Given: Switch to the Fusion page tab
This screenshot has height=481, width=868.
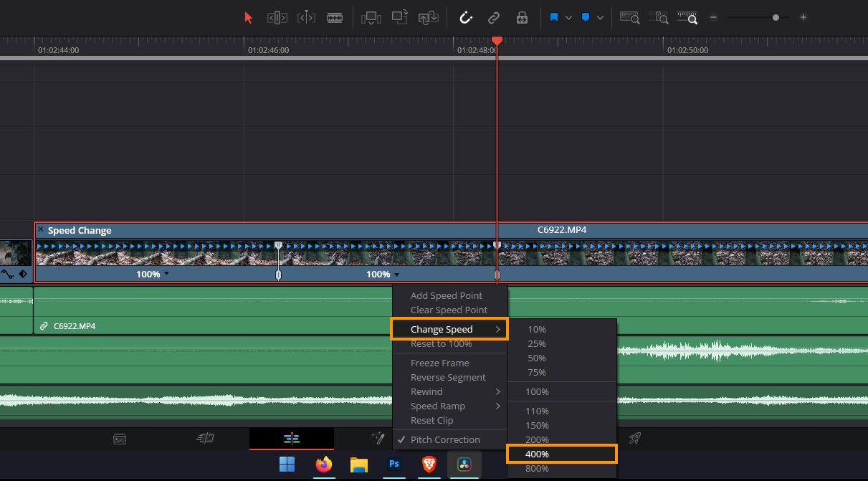Looking at the screenshot, I should (377, 439).
